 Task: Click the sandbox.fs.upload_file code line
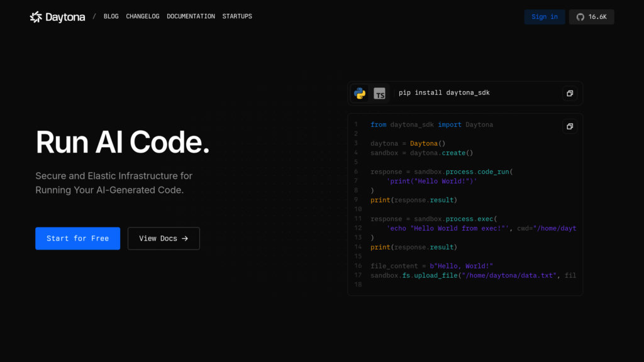(473, 275)
